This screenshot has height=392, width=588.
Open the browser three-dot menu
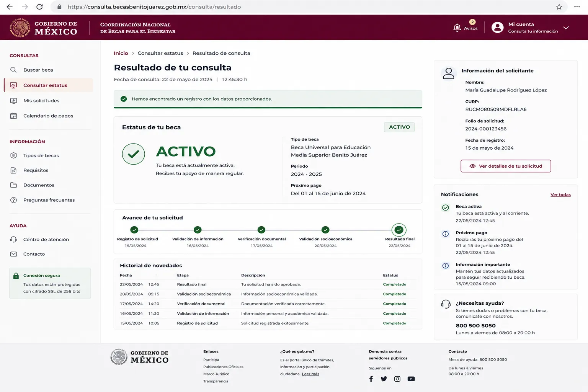(577, 7)
